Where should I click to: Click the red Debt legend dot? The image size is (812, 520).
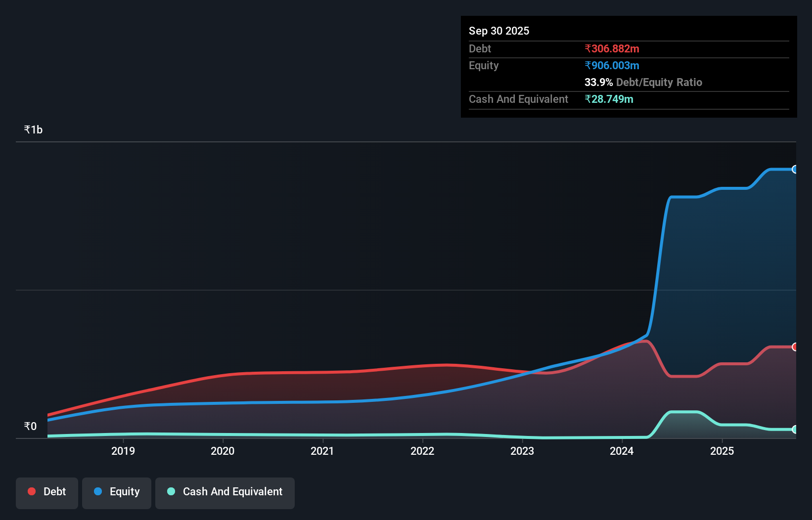pyautogui.click(x=31, y=491)
